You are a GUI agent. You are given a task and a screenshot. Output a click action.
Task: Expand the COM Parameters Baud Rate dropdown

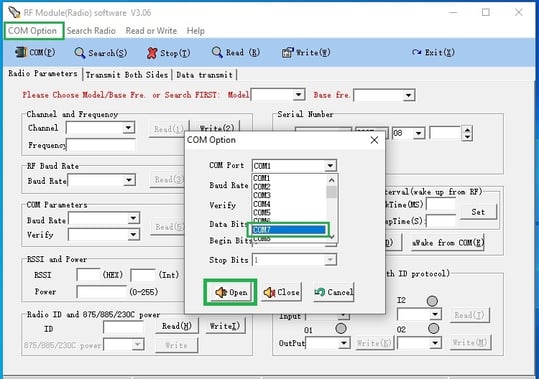tap(133, 218)
